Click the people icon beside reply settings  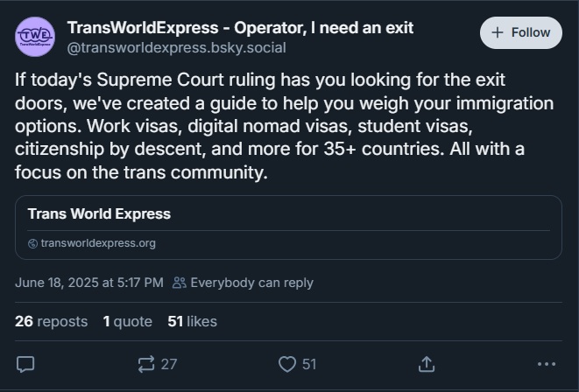point(180,283)
